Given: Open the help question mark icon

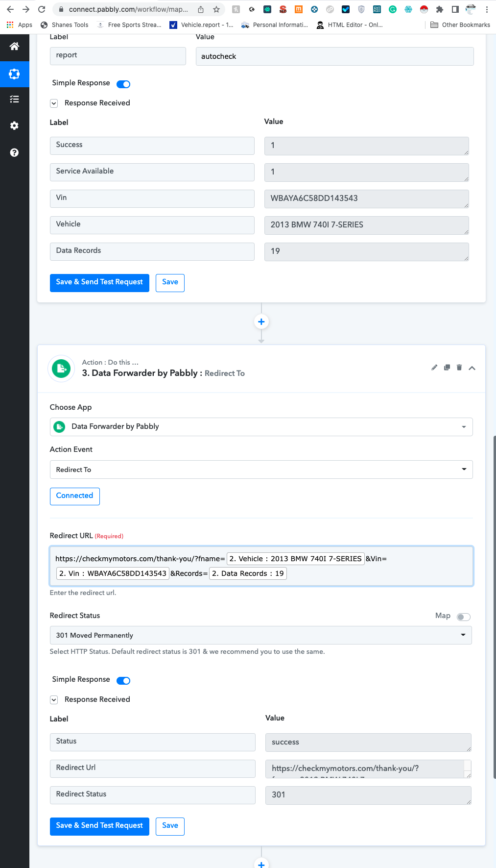Looking at the screenshot, I should [14, 152].
